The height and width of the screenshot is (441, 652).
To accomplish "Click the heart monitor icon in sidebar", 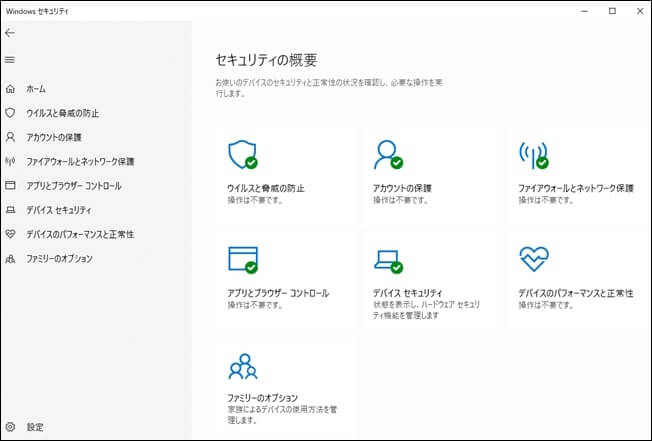I will (10, 234).
